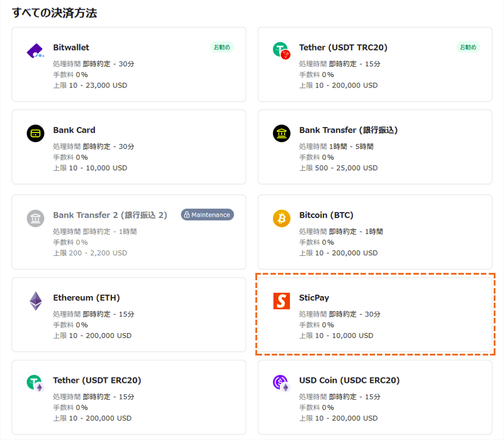Choose Bank Transfer (銀行振込) title

(348, 130)
